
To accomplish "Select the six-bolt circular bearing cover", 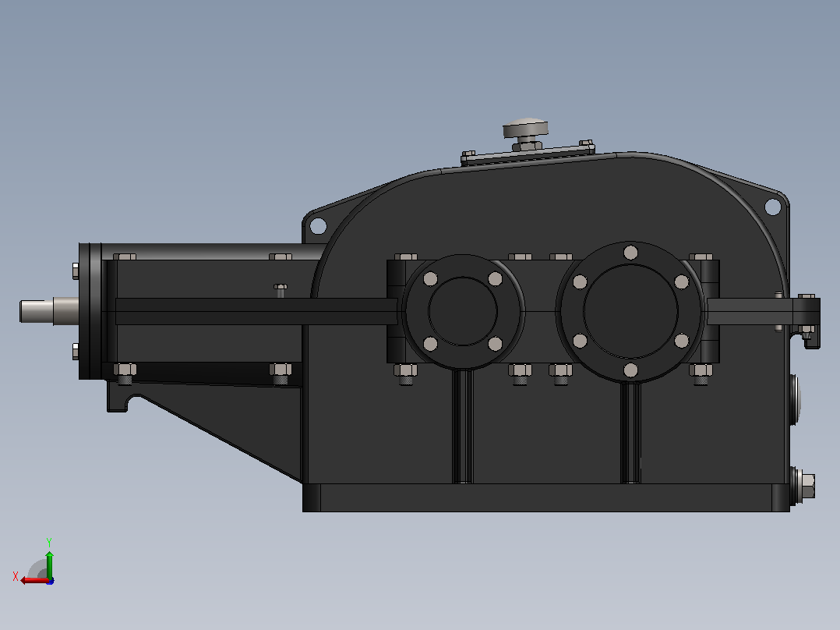I will pos(630,312).
